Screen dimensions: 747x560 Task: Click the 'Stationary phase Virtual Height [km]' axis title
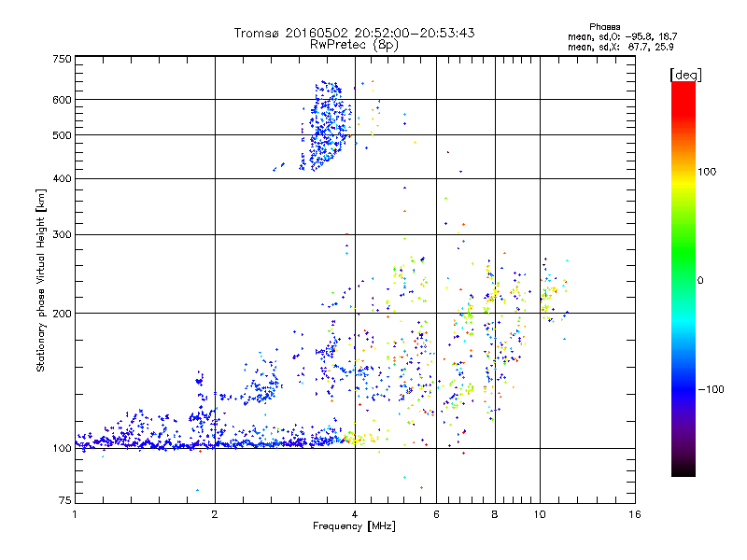(41, 281)
